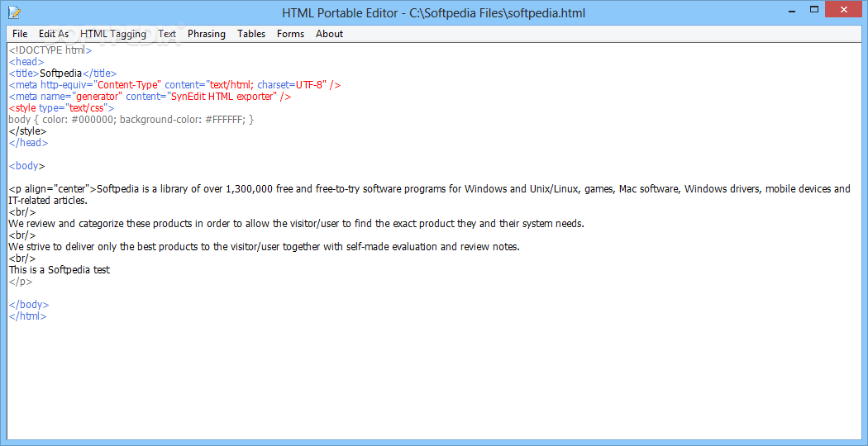
Task: Open the Forms menu
Action: [291, 34]
